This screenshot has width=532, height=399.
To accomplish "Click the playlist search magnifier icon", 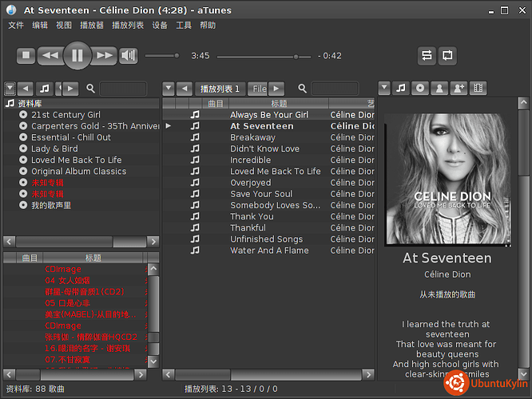I will [302, 89].
